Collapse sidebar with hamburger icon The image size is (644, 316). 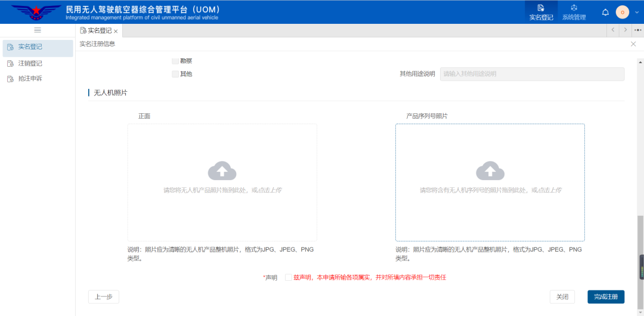[38, 30]
